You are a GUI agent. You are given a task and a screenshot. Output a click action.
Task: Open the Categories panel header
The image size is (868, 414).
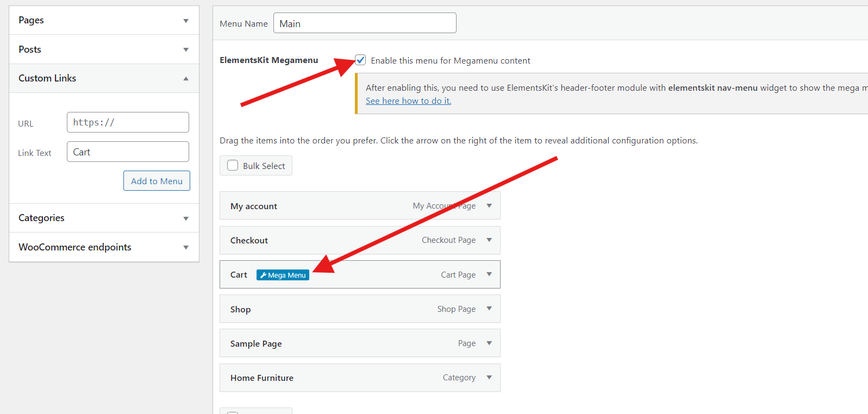point(104,218)
